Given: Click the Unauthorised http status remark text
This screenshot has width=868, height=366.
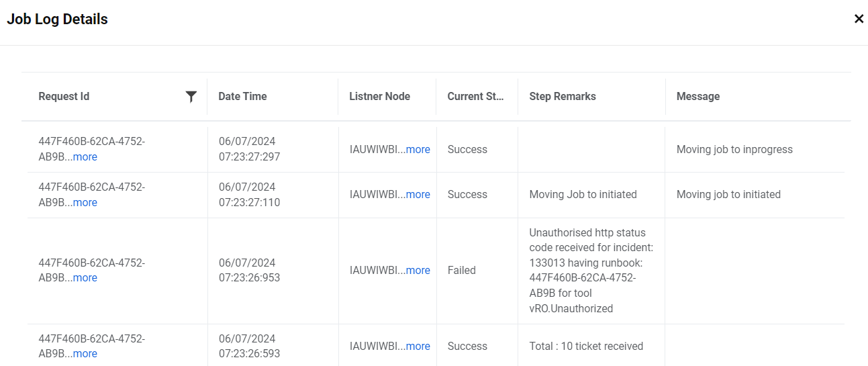Looking at the screenshot, I should 591,271.
